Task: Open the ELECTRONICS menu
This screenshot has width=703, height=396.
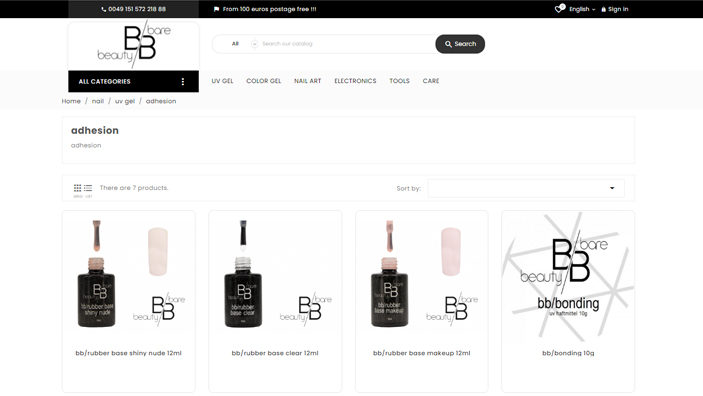Action: tap(355, 81)
